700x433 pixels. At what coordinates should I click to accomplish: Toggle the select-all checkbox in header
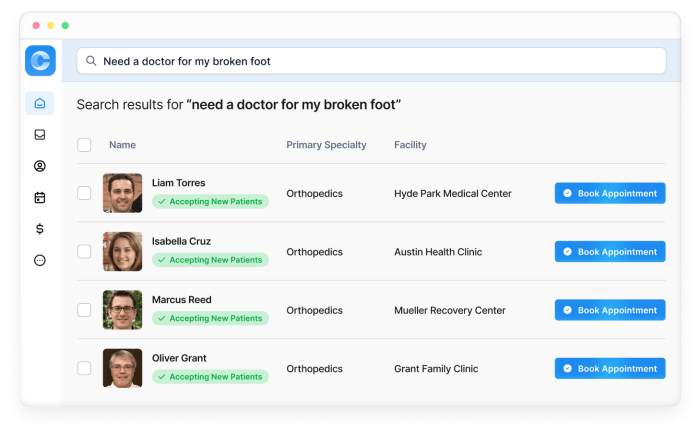[x=84, y=145]
